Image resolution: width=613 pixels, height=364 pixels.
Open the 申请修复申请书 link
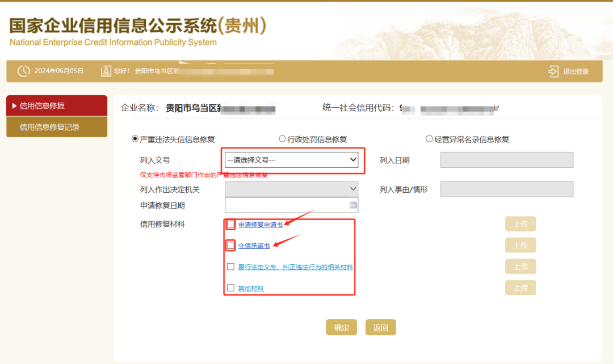click(x=261, y=225)
